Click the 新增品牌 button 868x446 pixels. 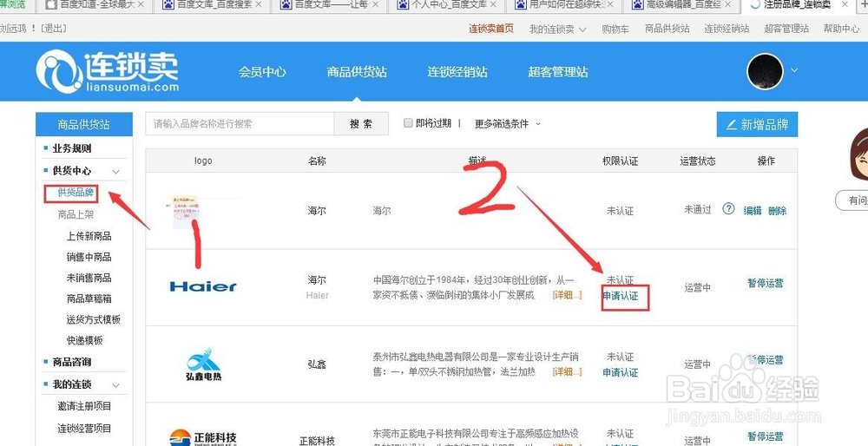coord(757,124)
